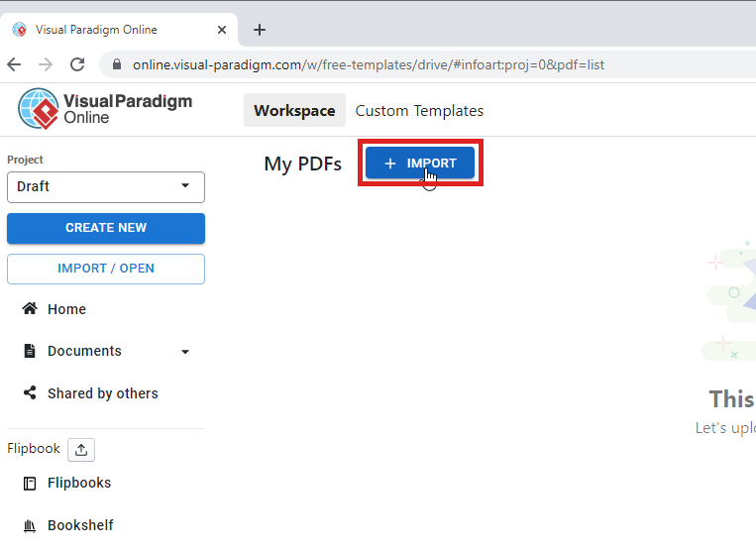Click the site lock icon in address bar
The image size is (756, 551).
[x=118, y=65]
